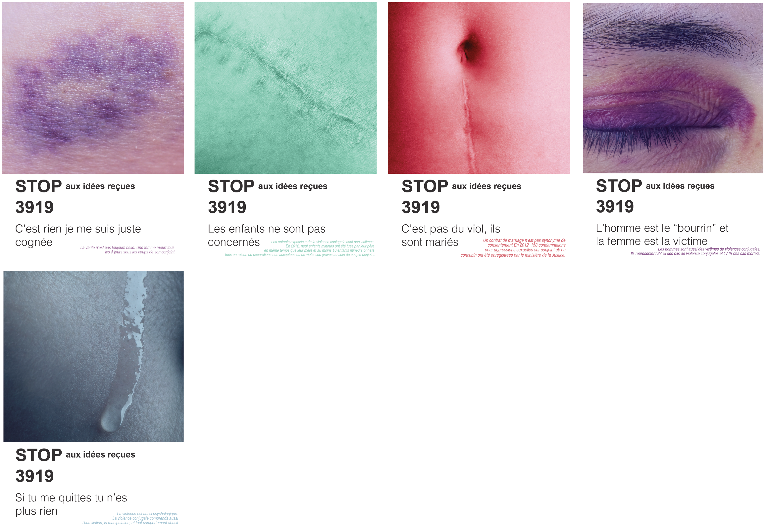
Task: Click STOP heading under red navel poster
Action: (425, 186)
